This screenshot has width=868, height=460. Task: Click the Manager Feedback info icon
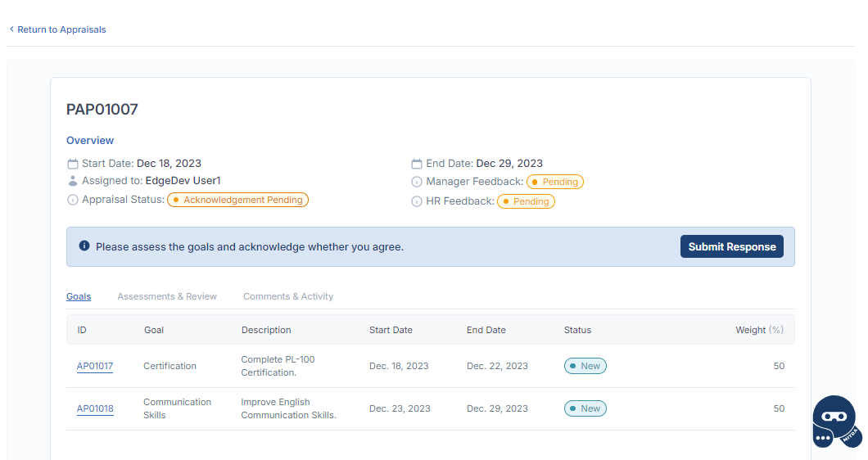tap(417, 182)
